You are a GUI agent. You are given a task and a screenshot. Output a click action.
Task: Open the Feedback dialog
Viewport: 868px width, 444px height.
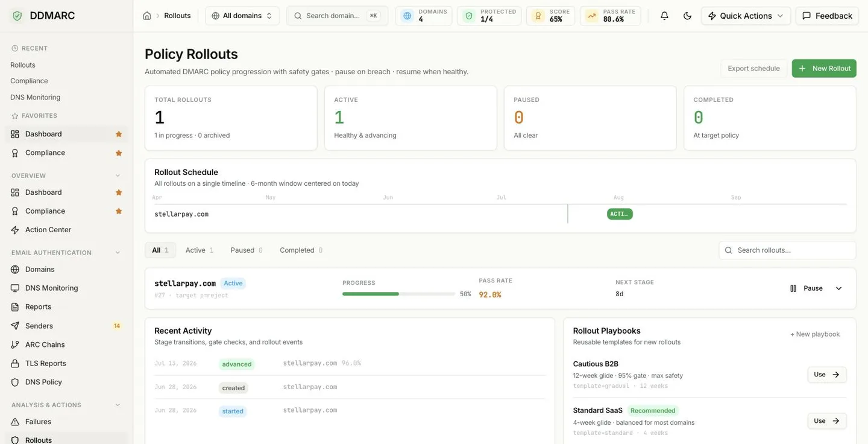(x=827, y=16)
